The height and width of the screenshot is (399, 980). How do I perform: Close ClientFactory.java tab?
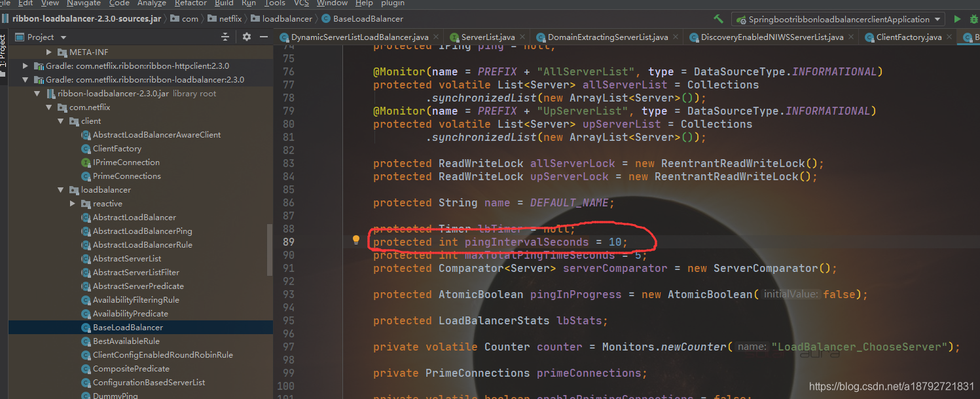tap(948, 37)
